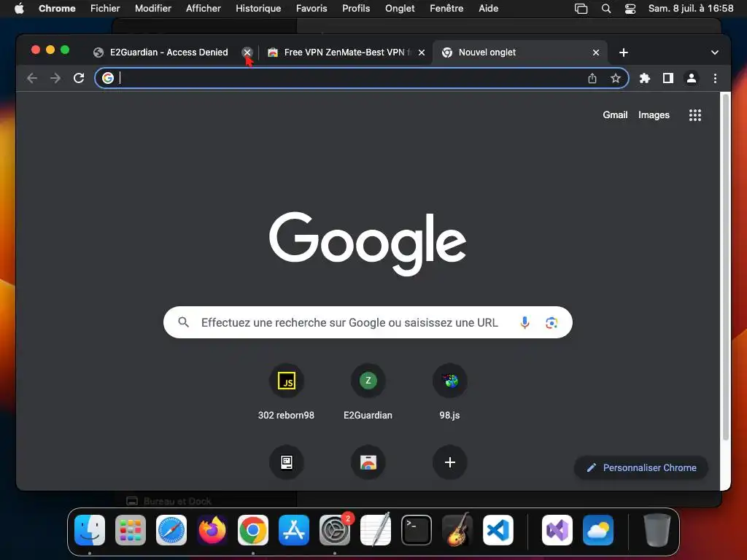
Task: Open the Fichier menu
Action: [105, 8]
